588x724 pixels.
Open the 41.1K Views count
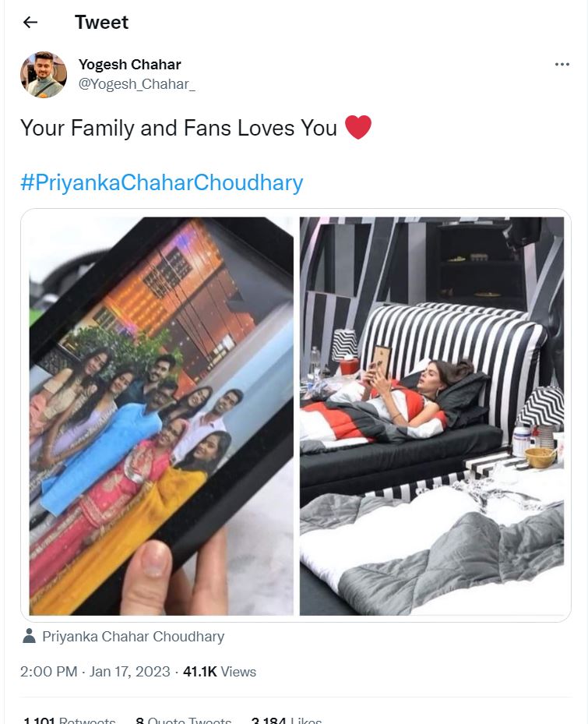[219, 671]
